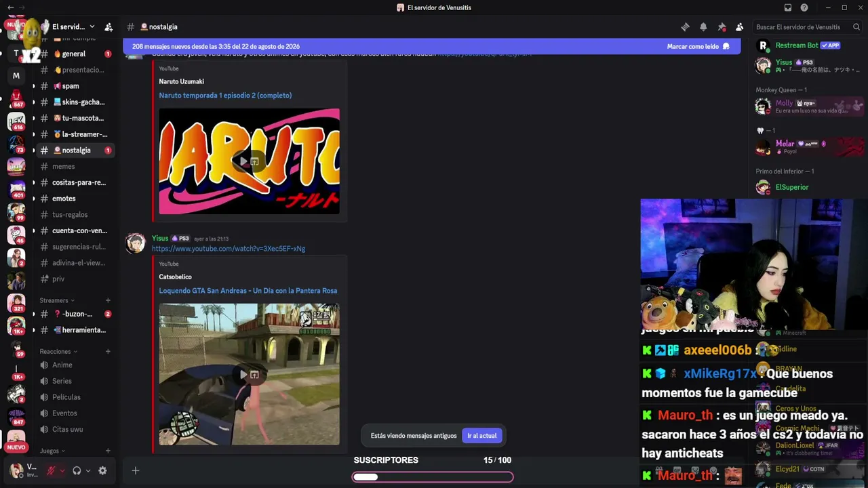Open Naruto temporada 1 episodio 2 link
This screenshot has height=488, width=868.
click(225, 96)
